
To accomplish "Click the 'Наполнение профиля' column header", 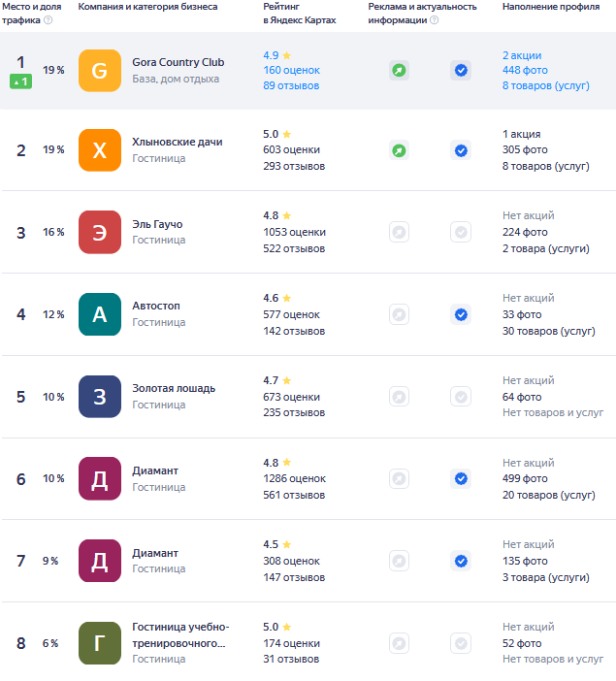I will 551,7.
